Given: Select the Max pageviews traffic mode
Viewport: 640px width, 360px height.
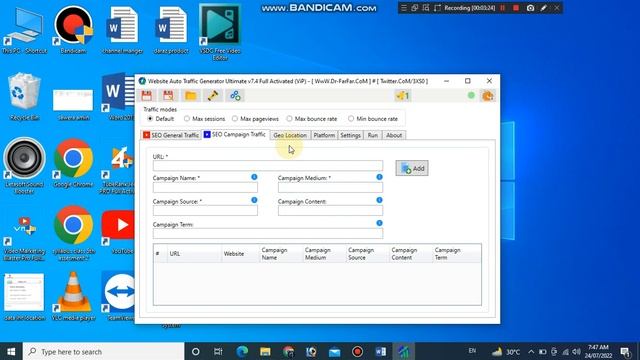Looking at the screenshot, I should pyautogui.click(x=255, y=119).
